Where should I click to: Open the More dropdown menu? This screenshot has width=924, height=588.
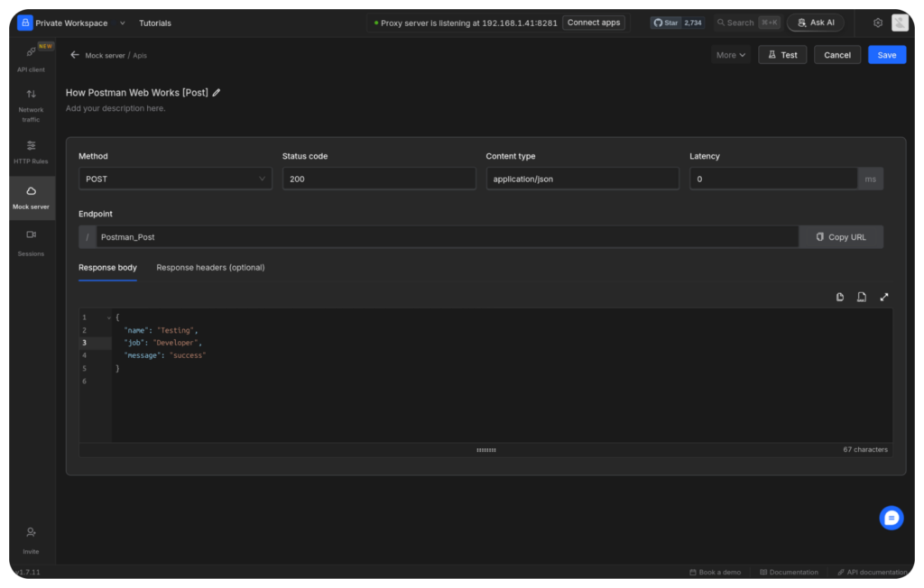pyautogui.click(x=731, y=55)
